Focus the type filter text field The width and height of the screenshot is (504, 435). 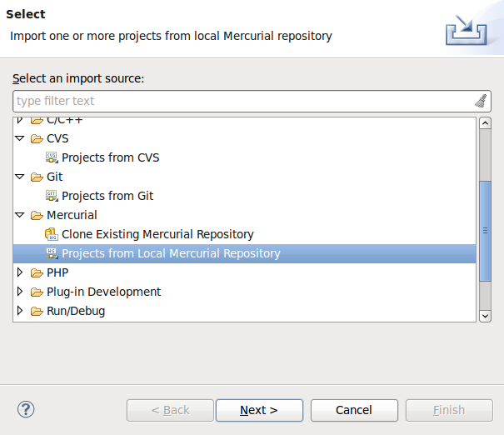coord(242,101)
